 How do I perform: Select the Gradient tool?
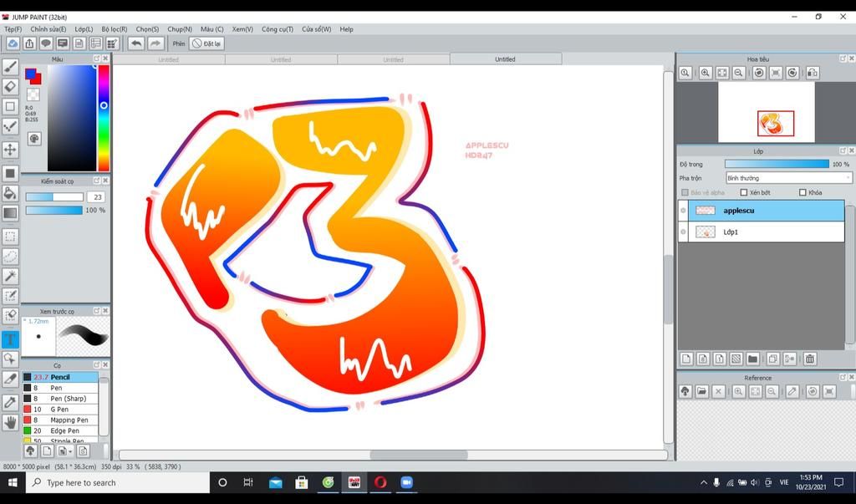[10, 213]
